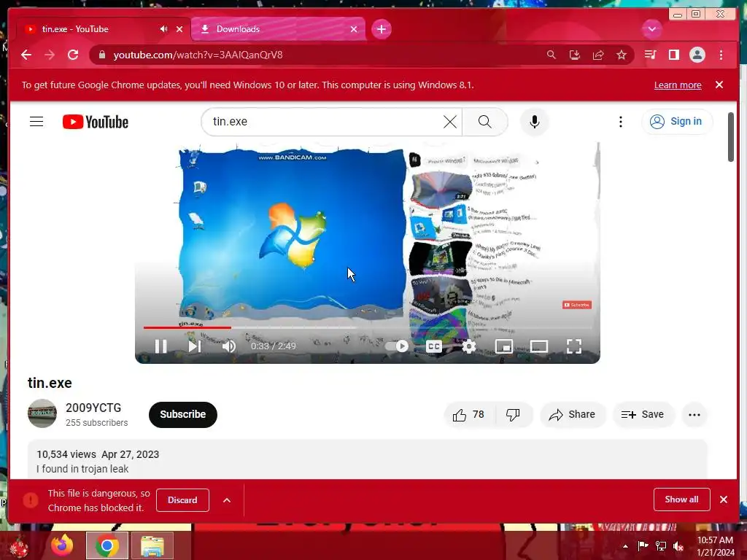Open the Chrome side panel

(x=673, y=55)
